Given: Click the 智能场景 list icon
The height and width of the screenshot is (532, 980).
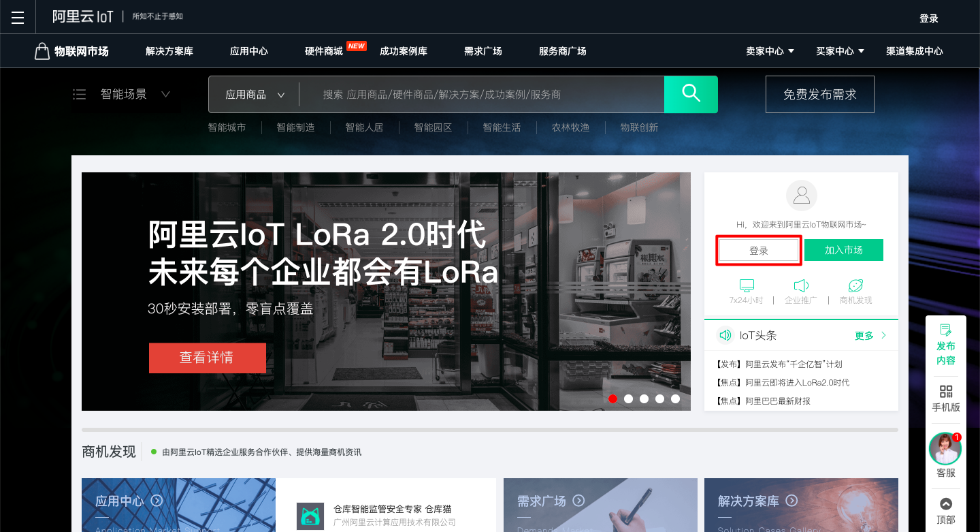Looking at the screenshot, I should tap(79, 95).
